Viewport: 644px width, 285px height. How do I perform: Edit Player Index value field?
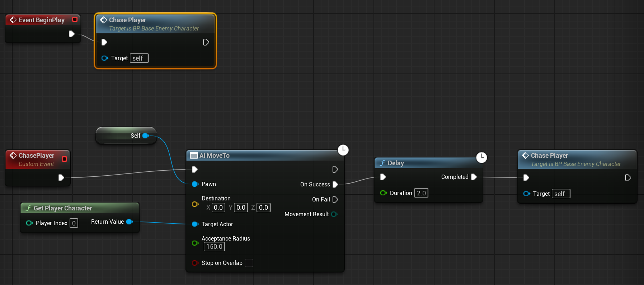[x=74, y=223]
